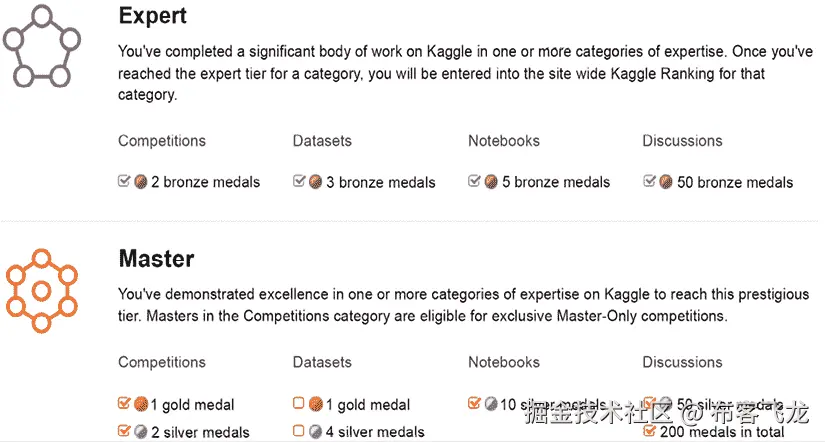Screen dimensions: 825x442
Task: Click the Master tier heading
Action: tap(156, 259)
